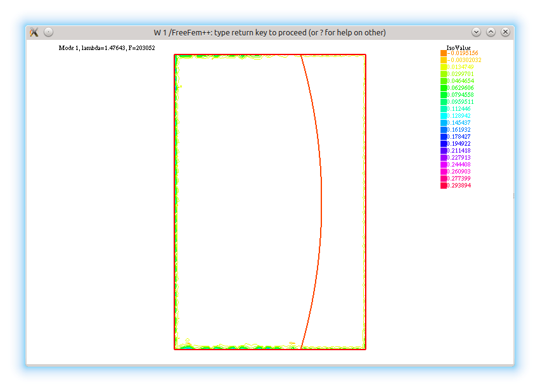This screenshot has height=392, width=540.
Task: Click the X11 application icon in title bar
Action: [x=34, y=32]
